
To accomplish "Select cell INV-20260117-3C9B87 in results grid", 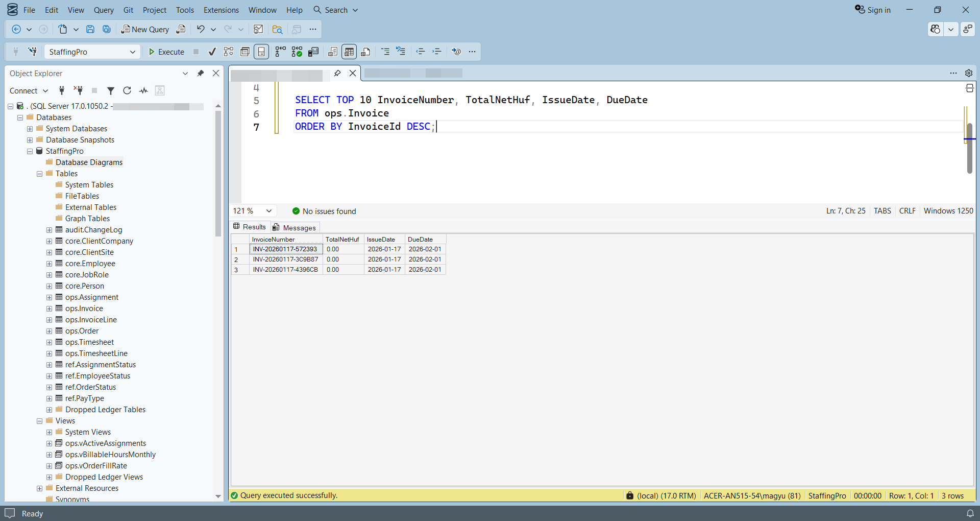I will point(286,259).
